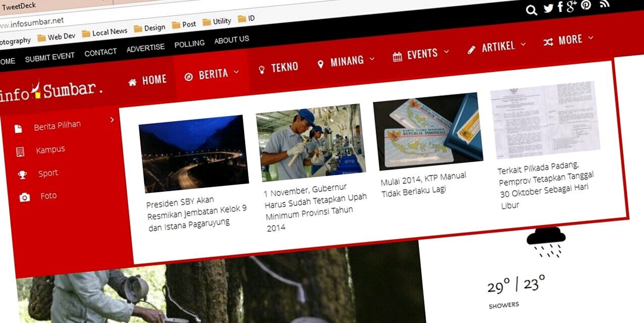Click the compass icon beside BERITA

[x=189, y=77]
